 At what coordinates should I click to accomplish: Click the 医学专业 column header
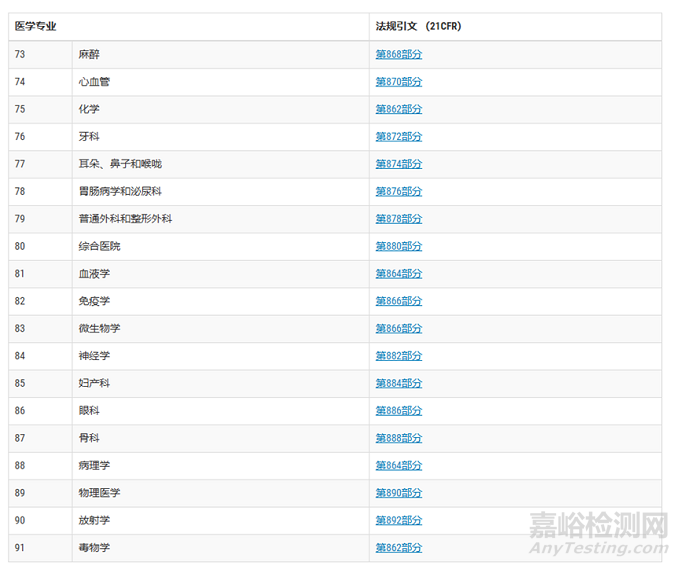pyautogui.click(x=35, y=26)
